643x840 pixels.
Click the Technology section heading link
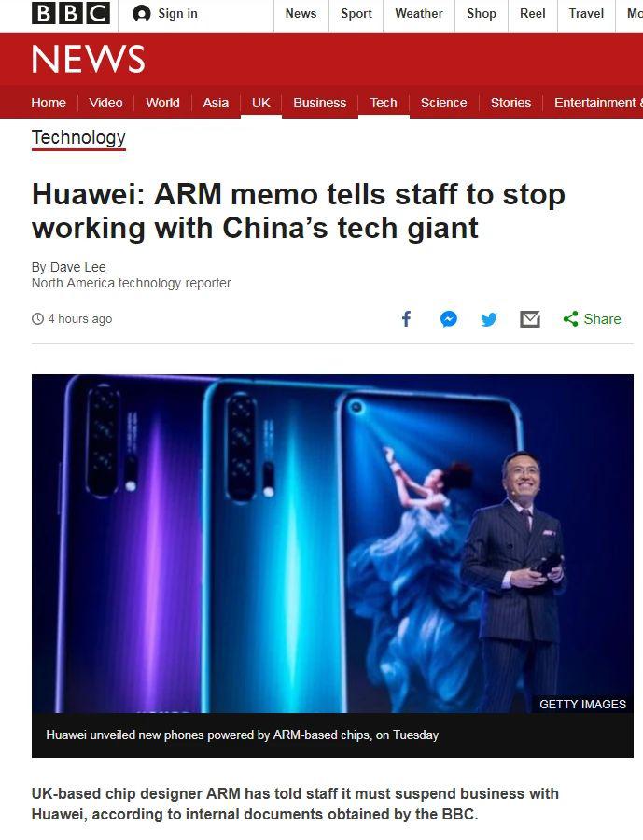(78, 138)
